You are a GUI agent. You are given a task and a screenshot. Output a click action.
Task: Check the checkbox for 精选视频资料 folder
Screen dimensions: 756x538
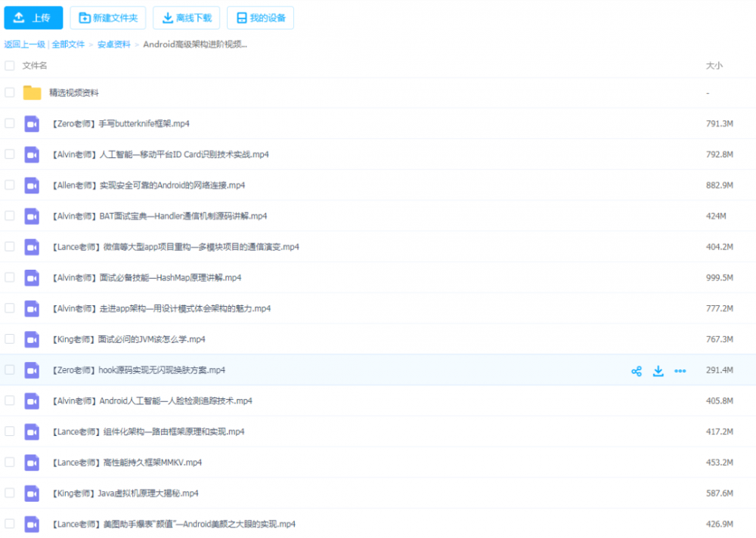[9, 92]
